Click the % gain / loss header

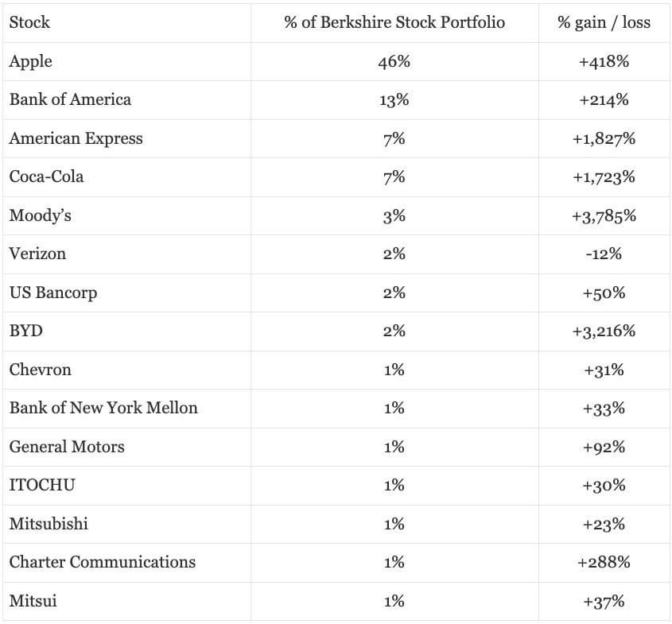(x=604, y=22)
